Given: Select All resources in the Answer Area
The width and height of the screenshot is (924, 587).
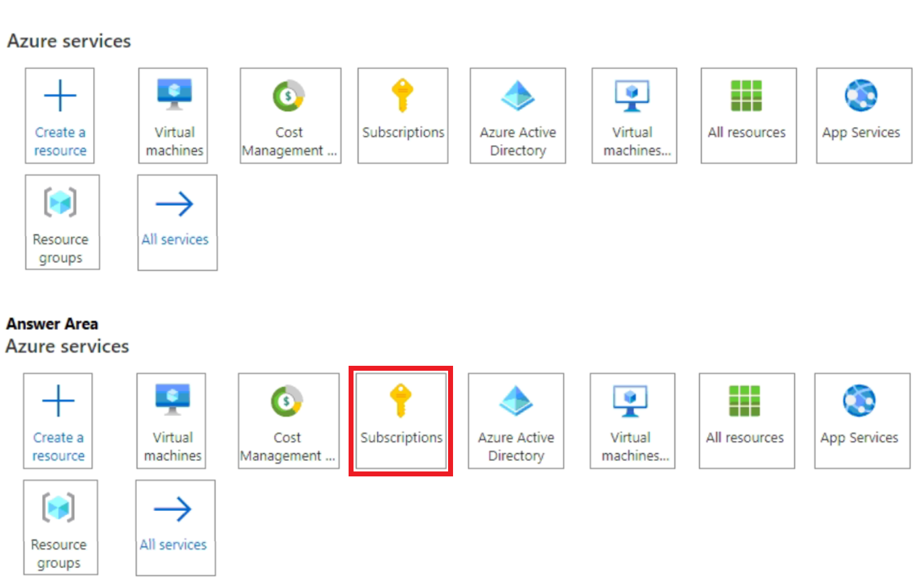Looking at the screenshot, I should [x=746, y=420].
